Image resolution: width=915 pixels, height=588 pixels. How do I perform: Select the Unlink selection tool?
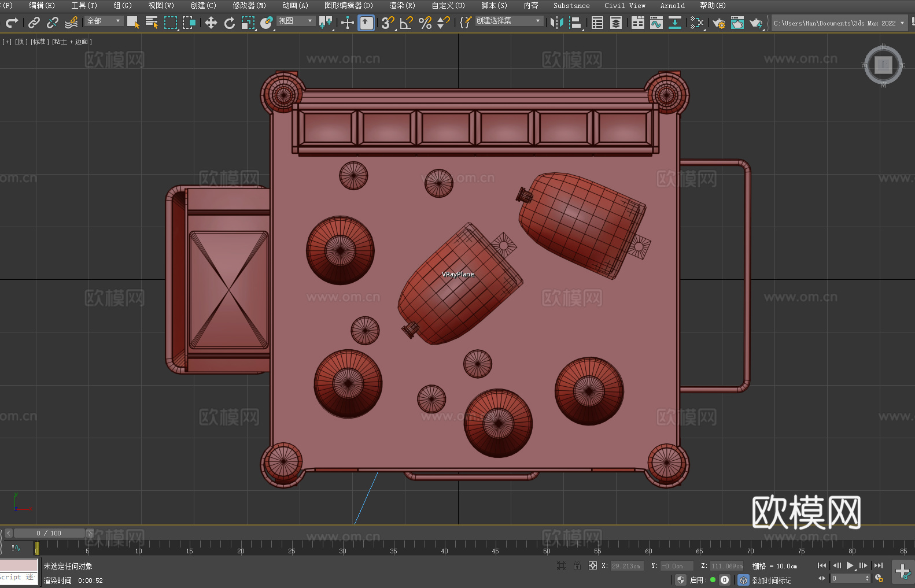coord(53,23)
